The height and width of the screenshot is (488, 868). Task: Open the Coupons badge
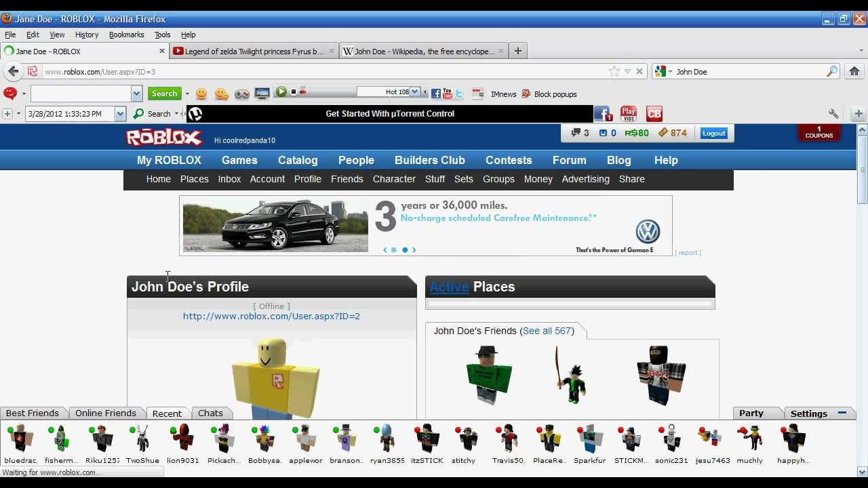tap(818, 133)
